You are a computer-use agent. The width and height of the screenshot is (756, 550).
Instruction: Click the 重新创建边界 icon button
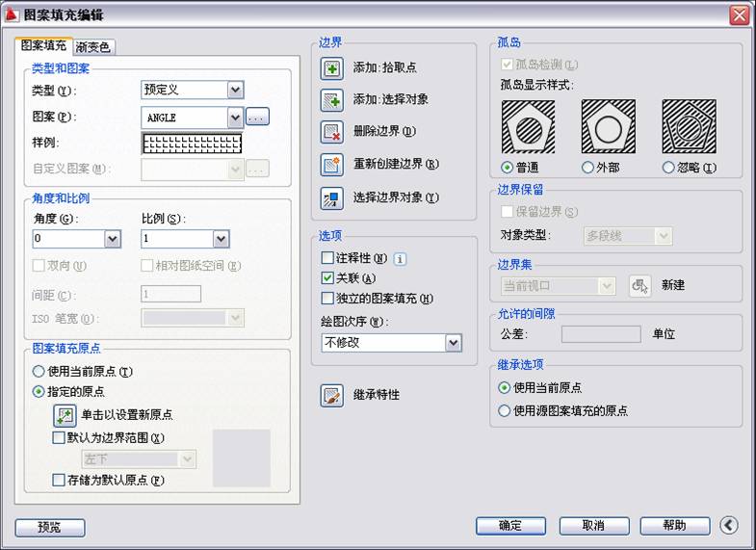tap(331, 165)
